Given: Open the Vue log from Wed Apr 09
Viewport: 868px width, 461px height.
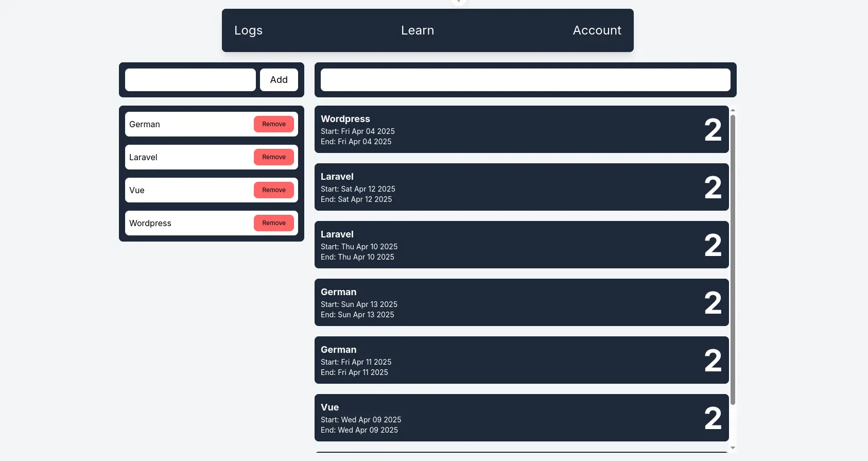Looking at the screenshot, I should coord(522,418).
